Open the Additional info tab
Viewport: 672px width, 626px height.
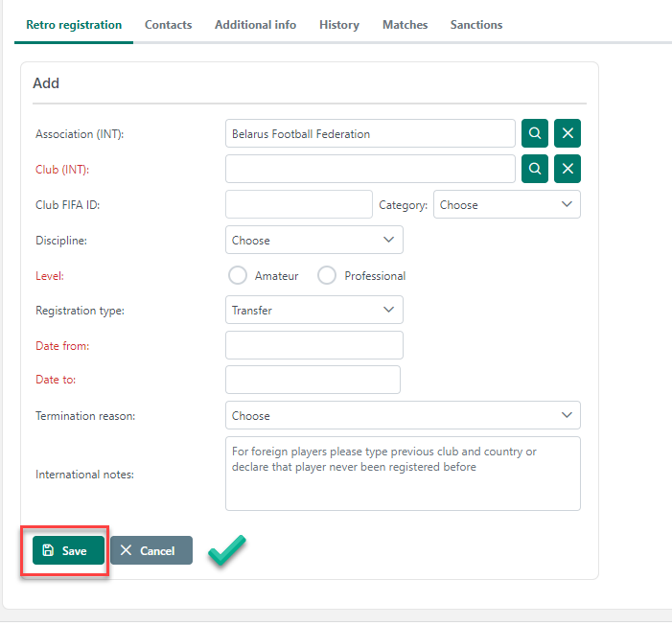point(255,25)
